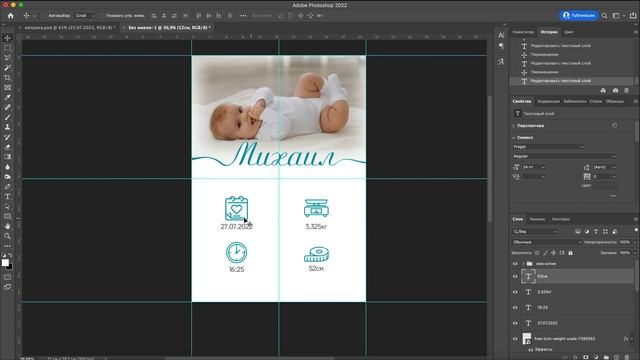Select the History Brush tool
The image size is (640, 360).
pos(7,137)
